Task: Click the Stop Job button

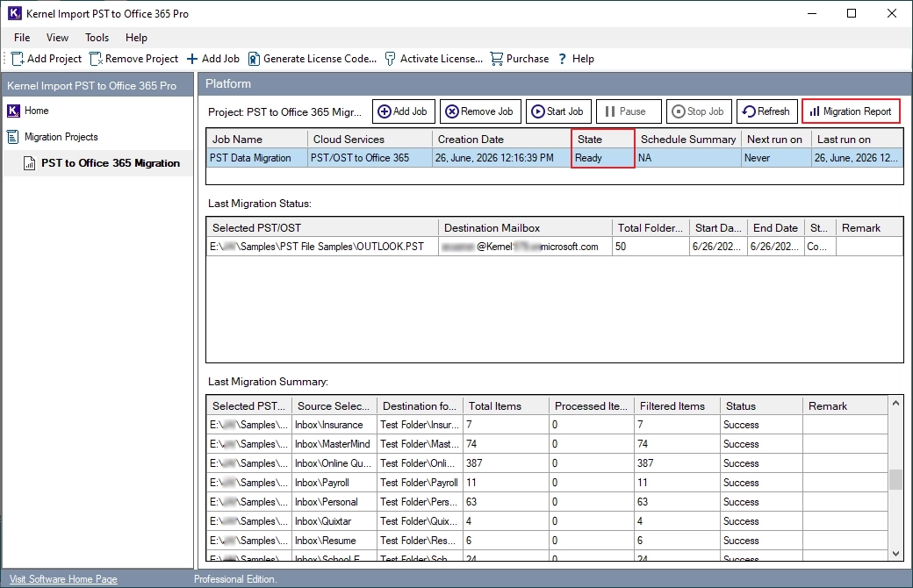Action: 698,111
